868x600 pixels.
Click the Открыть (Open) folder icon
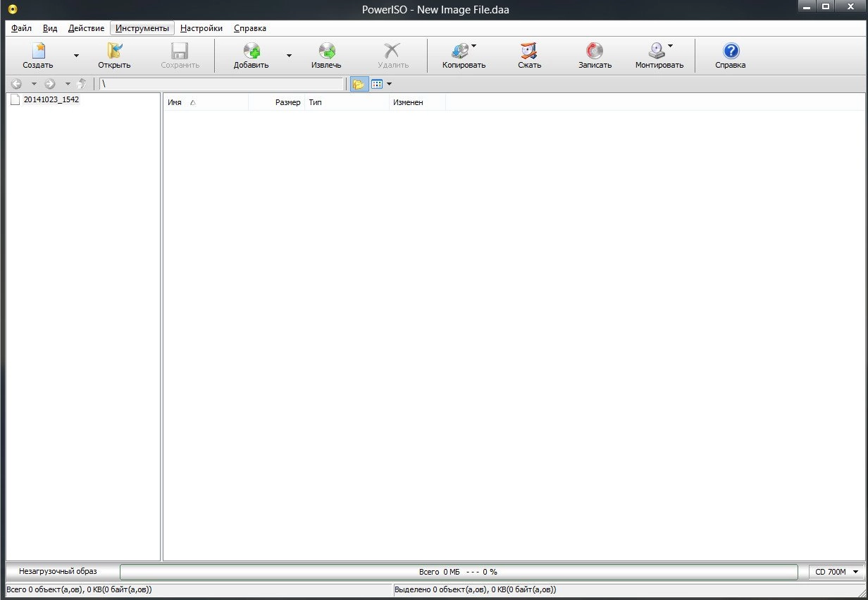(114, 51)
